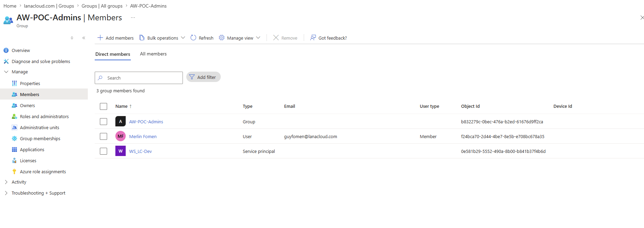Sort by the Object Id column header
This screenshot has height=228, width=644.
(470, 106)
